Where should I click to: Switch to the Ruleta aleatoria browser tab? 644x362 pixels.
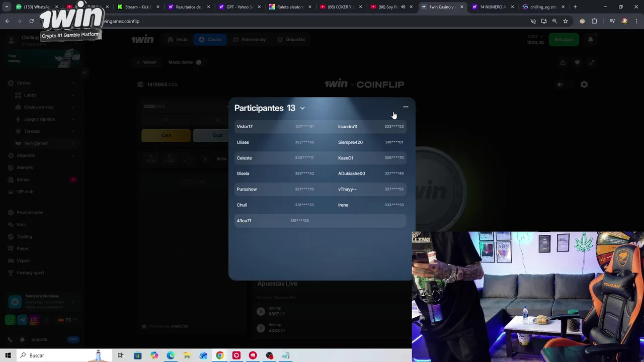click(289, 7)
